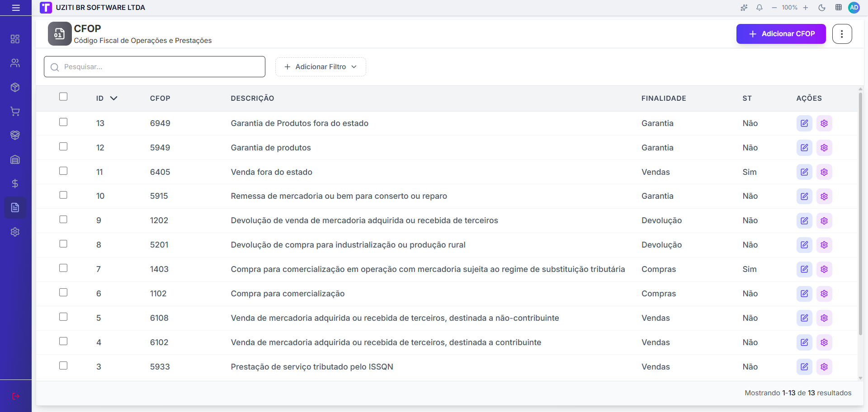
Task: Sort by the CFOP column header
Action: pos(160,98)
